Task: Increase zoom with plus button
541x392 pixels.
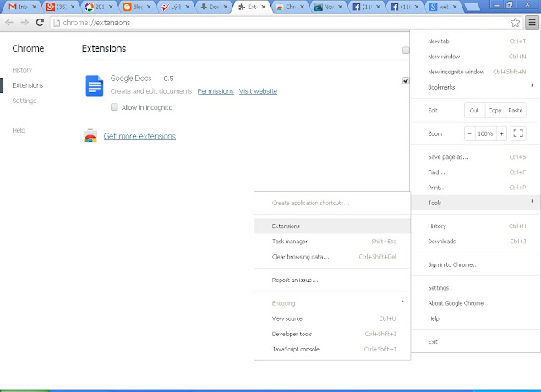Action: click(x=501, y=133)
